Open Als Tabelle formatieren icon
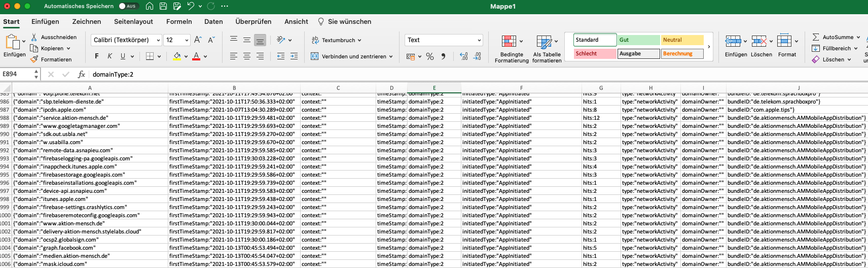This screenshot has height=268, width=868. pyautogui.click(x=544, y=42)
